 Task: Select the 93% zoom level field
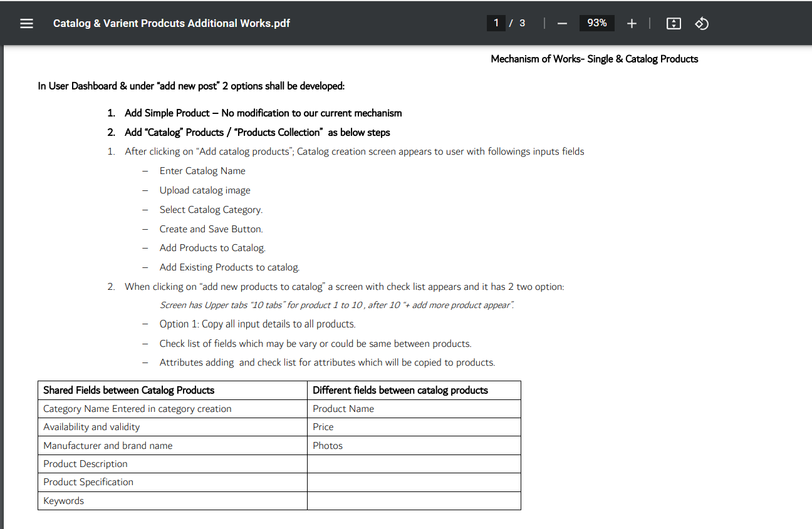pos(596,23)
